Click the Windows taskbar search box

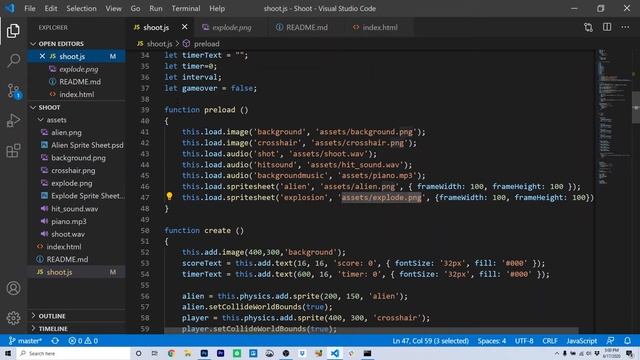pyautogui.click(x=73, y=353)
